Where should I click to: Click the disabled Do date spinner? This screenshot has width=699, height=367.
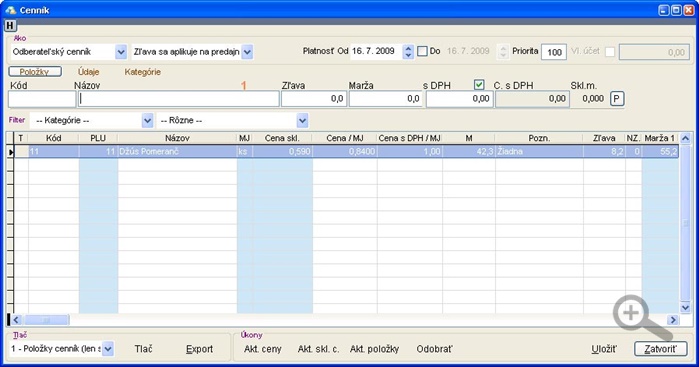(503, 52)
